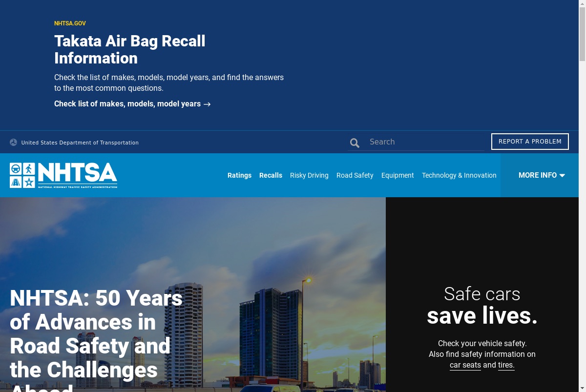Image resolution: width=586 pixels, height=392 pixels.
Task: Click the search magnifier icon
Action: point(355,143)
